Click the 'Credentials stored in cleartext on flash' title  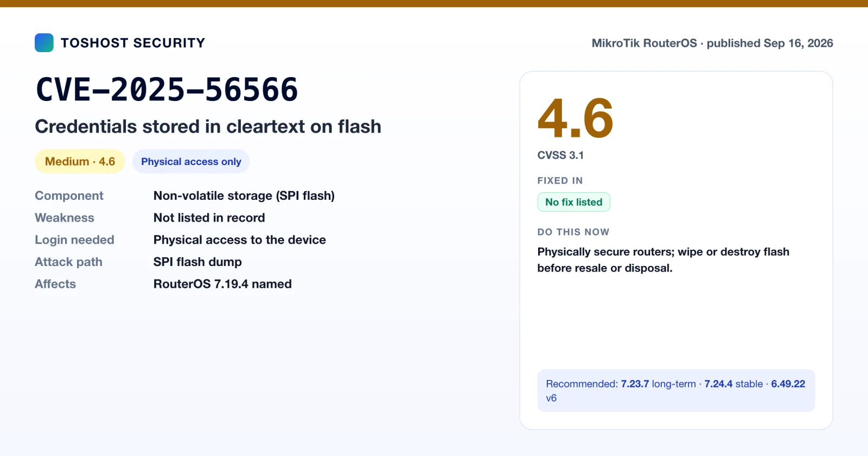(208, 126)
